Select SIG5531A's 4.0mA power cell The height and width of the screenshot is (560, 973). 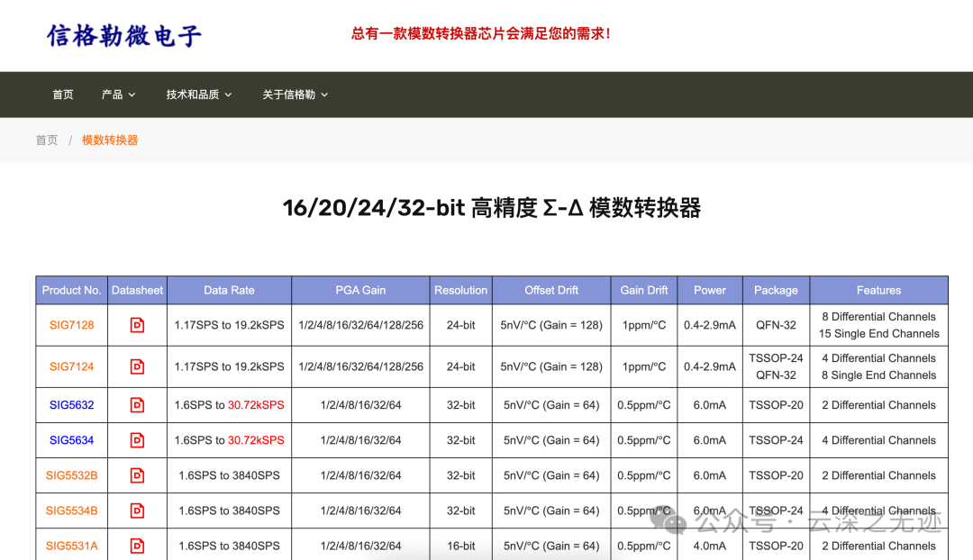click(x=710, y=546)
